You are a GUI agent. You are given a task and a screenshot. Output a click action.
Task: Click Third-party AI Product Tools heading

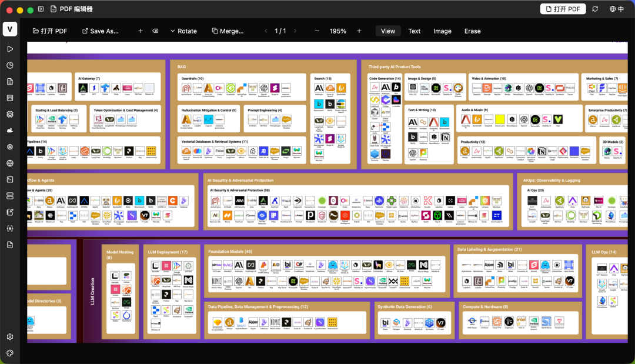395,67
